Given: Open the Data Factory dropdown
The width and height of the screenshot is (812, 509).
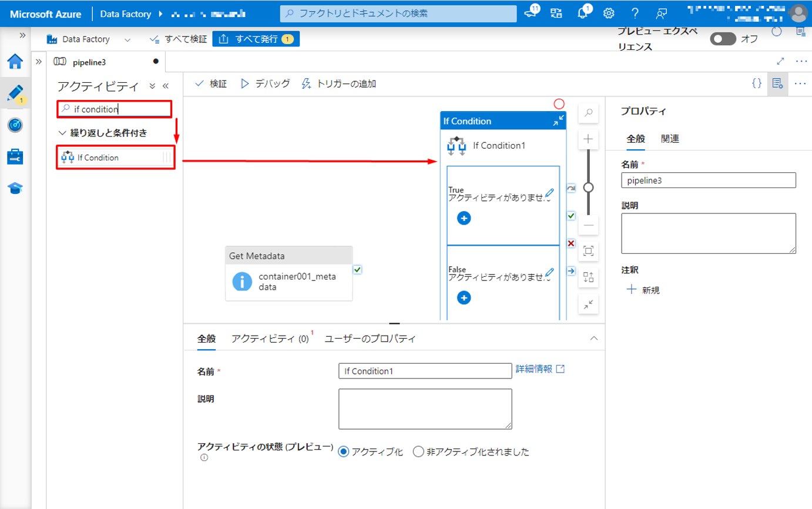Looking at the screenshot, I should pyautogui.click(x=127, y=39).
